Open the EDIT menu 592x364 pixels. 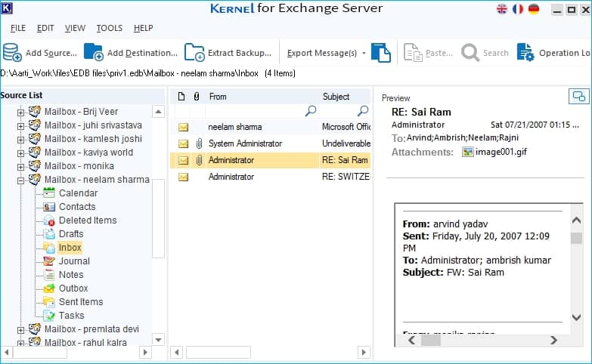click(45, 28)
